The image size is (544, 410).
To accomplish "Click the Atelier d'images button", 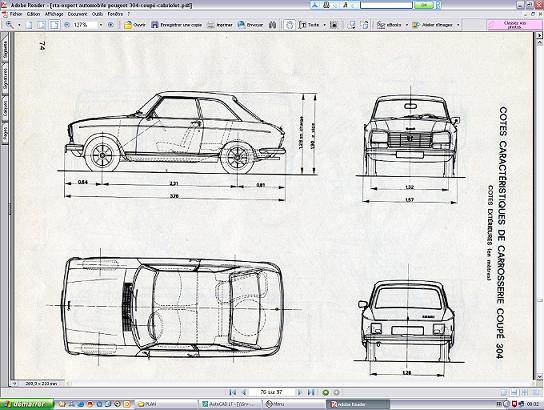I will click(432, 25).
